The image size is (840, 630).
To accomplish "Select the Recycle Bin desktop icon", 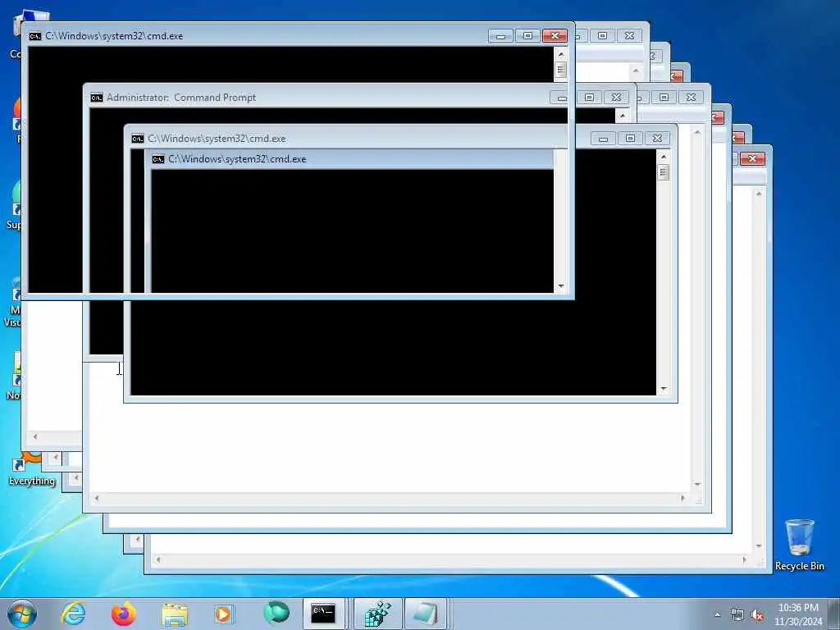I will (x=799, y=545).
